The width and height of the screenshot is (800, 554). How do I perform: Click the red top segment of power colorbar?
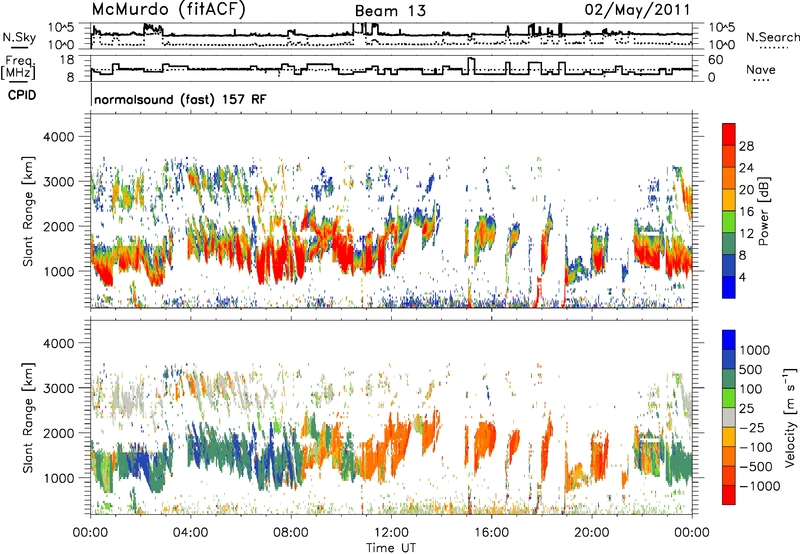click(729, 135)
